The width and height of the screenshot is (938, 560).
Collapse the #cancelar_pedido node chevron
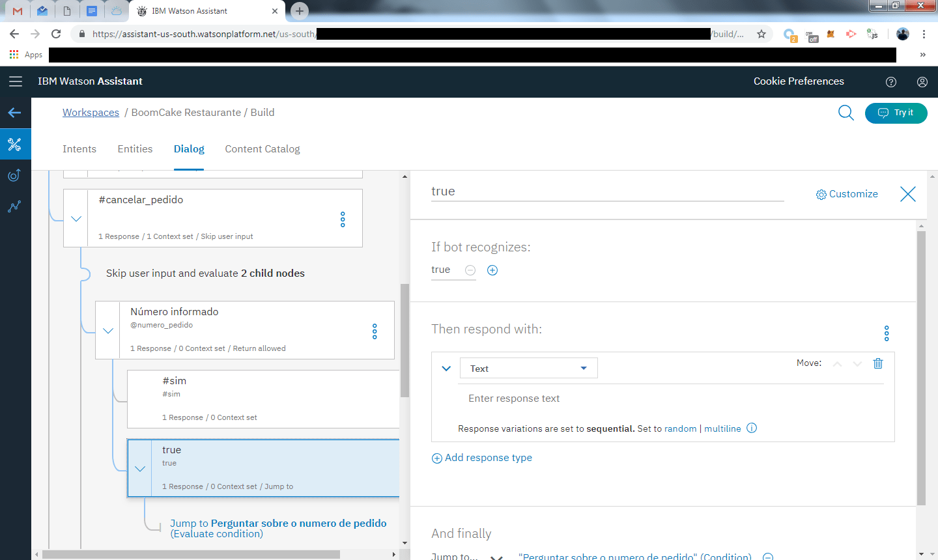point(76,219)
